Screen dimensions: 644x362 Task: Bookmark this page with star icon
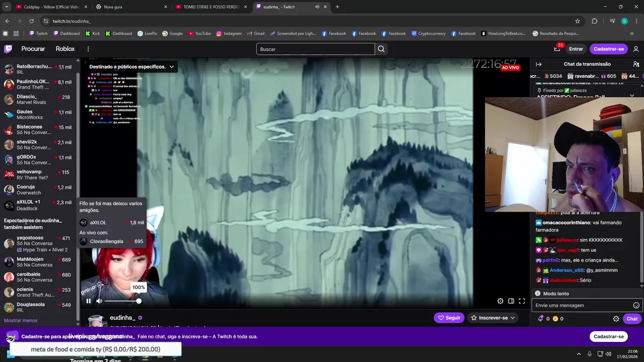point(578,21)
